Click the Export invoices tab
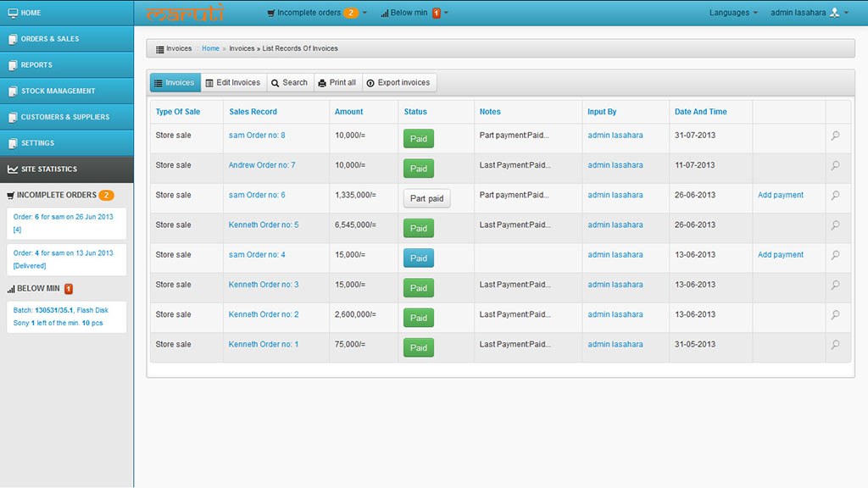The height and width of the screenshot is (488, 868). 399,82
